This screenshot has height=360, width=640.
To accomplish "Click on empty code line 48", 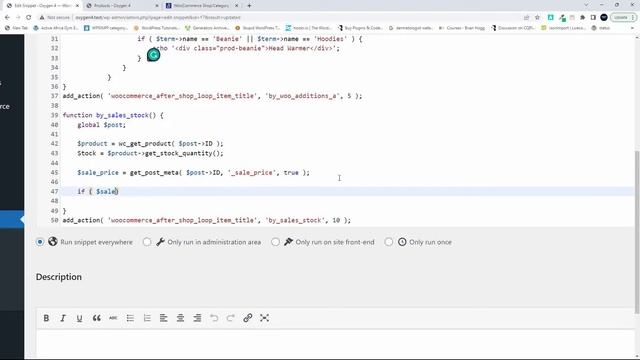I will [347, 201].
